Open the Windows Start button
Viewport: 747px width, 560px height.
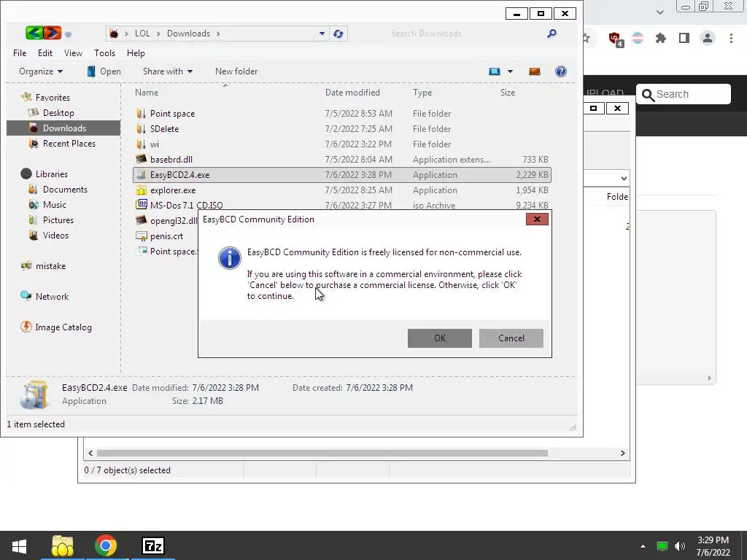pos(19,545)
